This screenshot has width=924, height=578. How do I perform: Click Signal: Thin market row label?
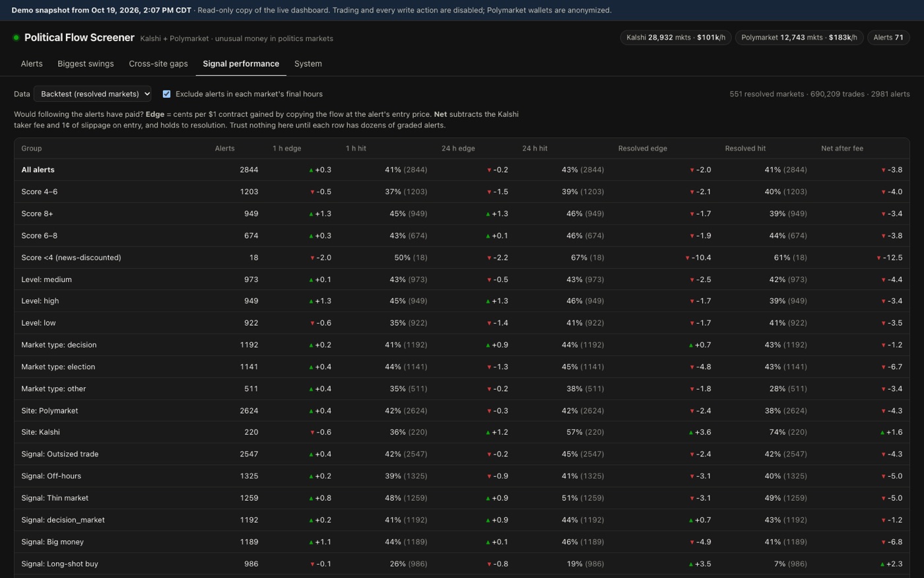tap(55, 498)
